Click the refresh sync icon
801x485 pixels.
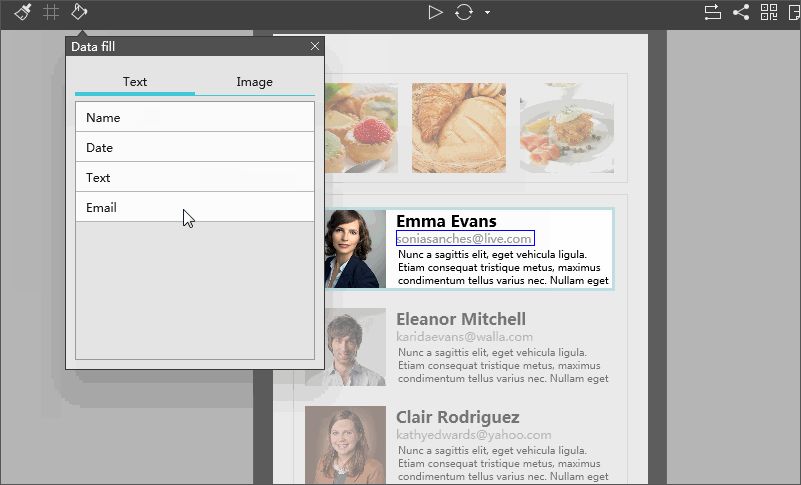point(463,12)
